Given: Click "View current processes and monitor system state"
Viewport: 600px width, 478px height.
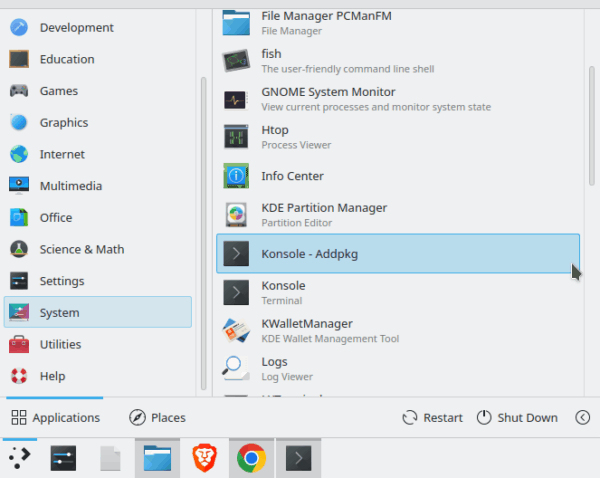Looking at the screenshot, I should [376, 107].
